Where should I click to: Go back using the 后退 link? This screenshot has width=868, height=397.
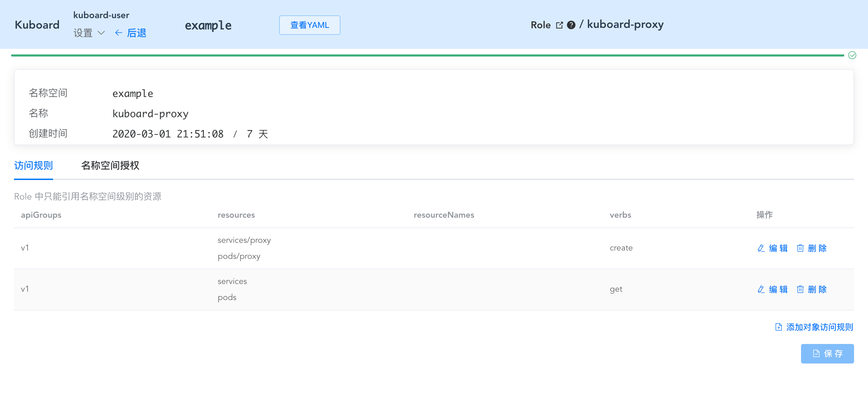click(x=131, y=33)
